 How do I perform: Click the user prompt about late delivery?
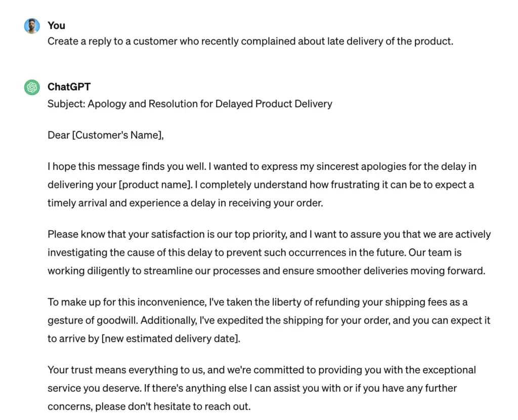[250, 41]
